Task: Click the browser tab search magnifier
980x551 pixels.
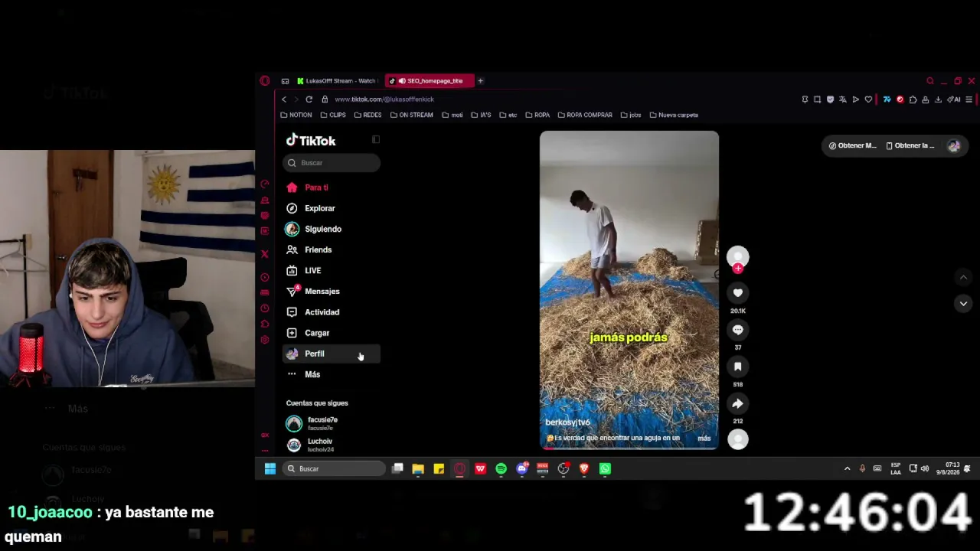Action: click(x=930, y=80)
